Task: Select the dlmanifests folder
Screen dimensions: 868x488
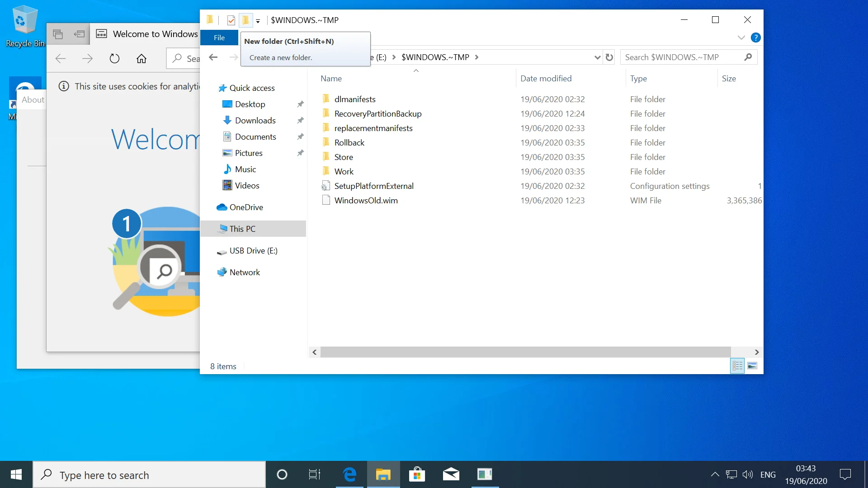Action: pos(355,99)
